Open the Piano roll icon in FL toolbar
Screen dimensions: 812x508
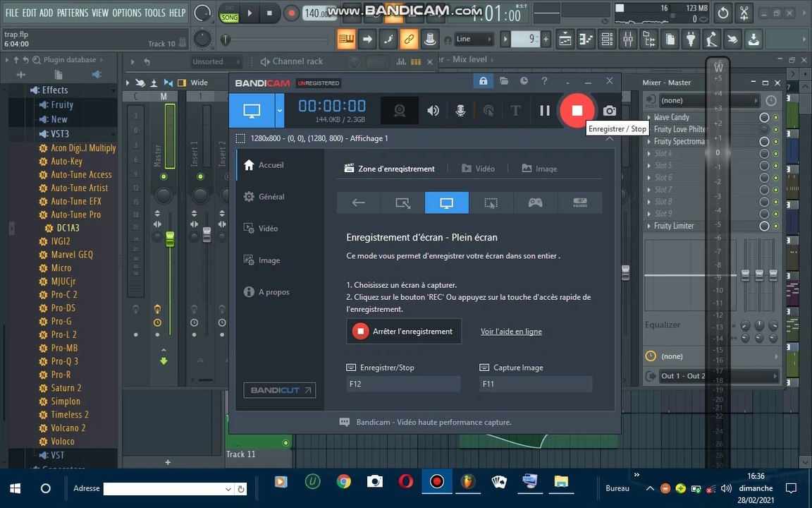coord(586,40)
